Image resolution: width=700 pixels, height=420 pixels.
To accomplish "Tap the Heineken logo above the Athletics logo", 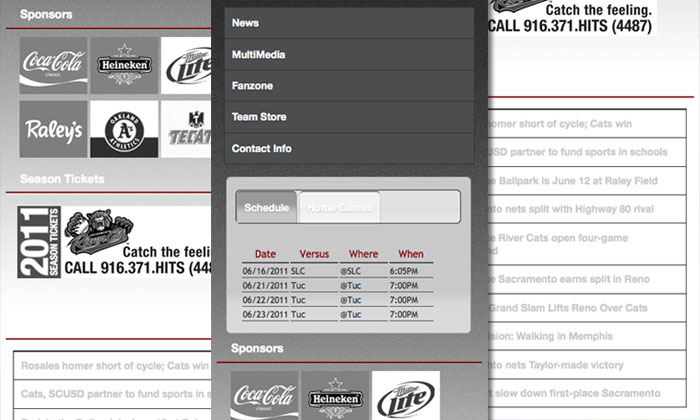I will [124, 65].
